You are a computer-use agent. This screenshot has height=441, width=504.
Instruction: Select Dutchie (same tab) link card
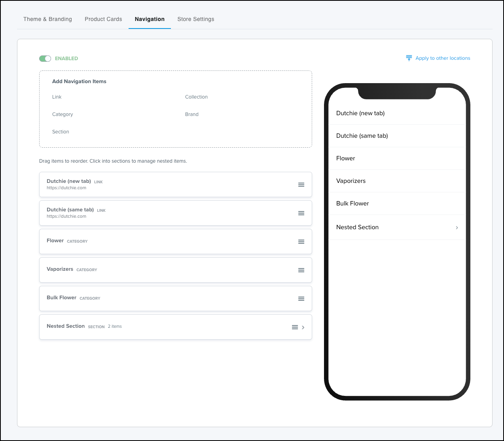[176, 213]
